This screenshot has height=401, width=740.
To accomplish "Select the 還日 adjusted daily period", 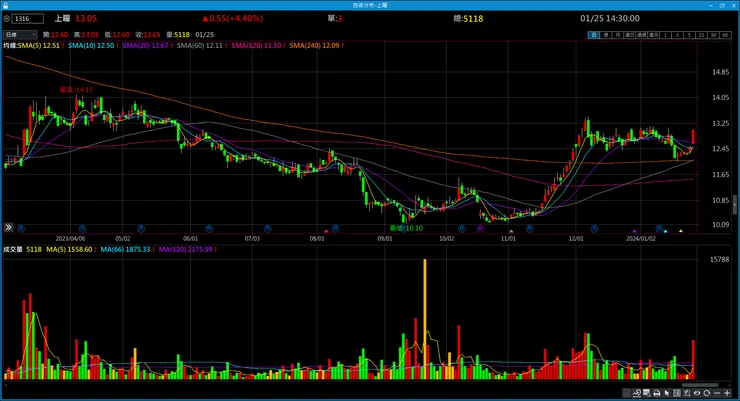I will (x=630, y=35).
